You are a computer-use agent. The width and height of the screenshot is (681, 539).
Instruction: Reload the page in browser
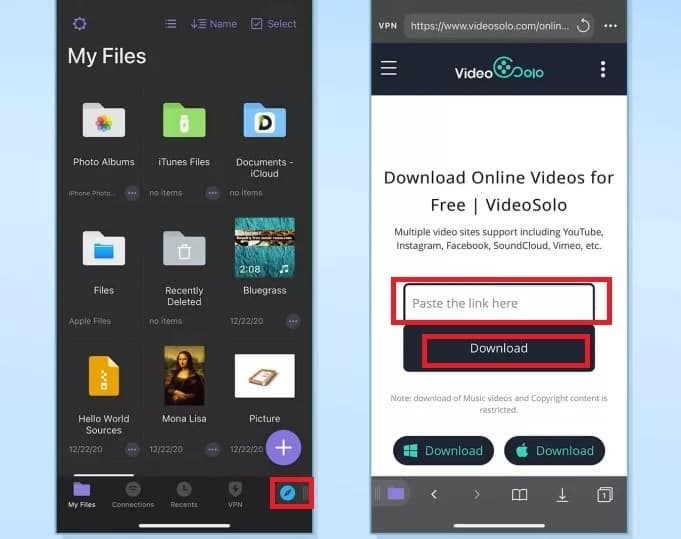(x=583, y=26)
